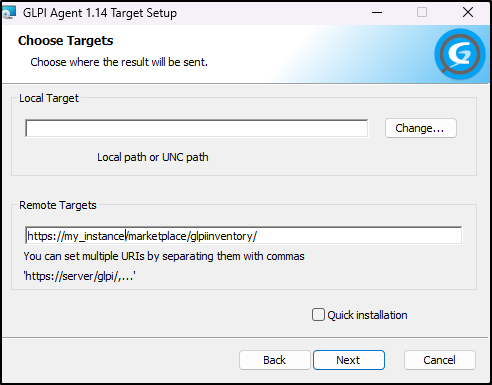Open the Change... folder browser for Local Target
Screen dimensions: 492x385
(x=421, y=128)
